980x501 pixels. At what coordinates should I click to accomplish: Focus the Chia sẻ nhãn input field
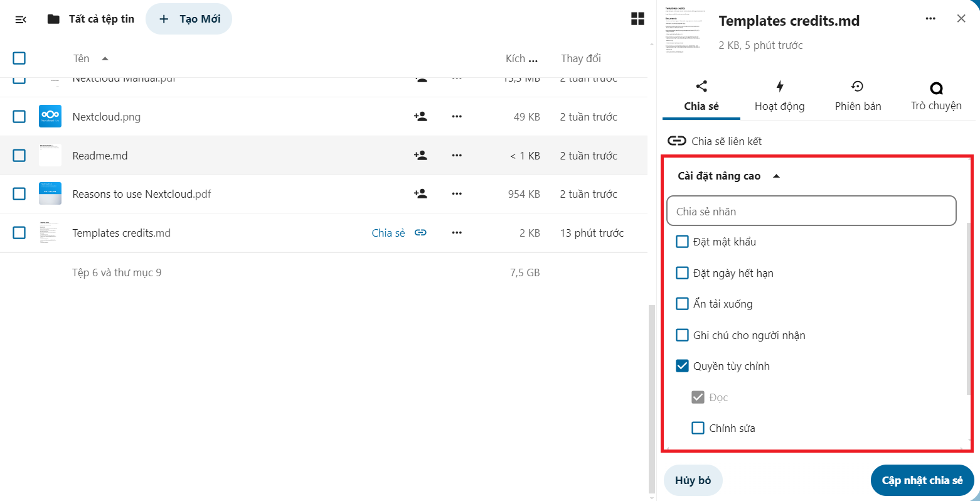(x=811, y=211)
